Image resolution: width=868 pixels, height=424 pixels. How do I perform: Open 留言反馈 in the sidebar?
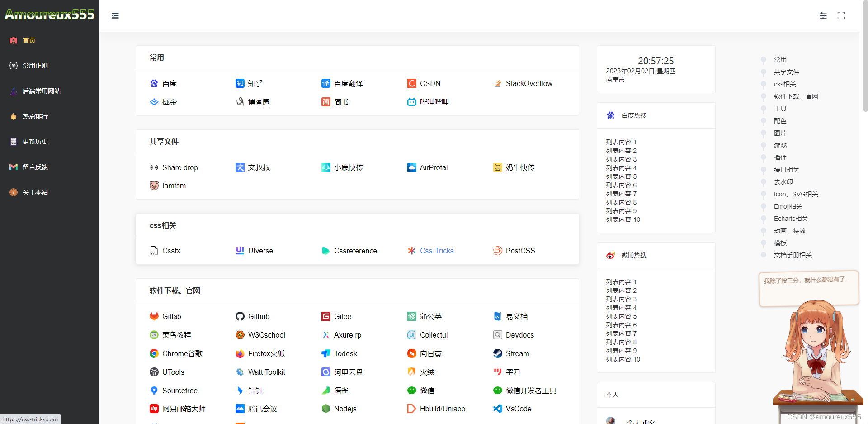[35, 167]
